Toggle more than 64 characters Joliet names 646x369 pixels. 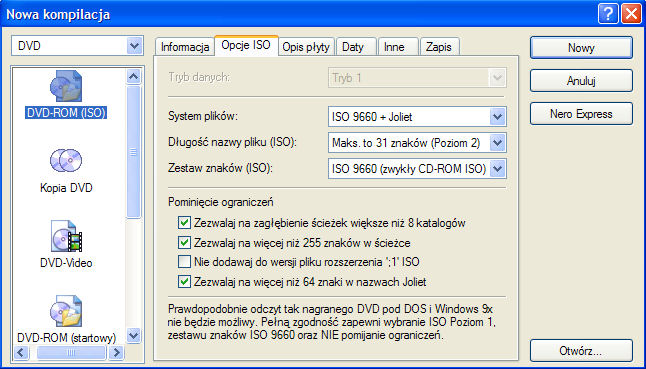click(184, 282)
